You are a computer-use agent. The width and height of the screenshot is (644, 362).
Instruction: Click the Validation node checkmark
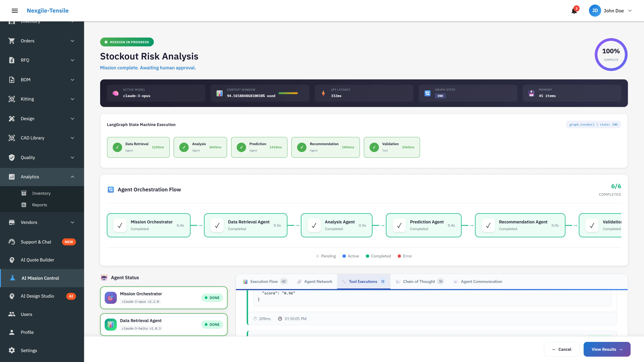pos(374,147)
